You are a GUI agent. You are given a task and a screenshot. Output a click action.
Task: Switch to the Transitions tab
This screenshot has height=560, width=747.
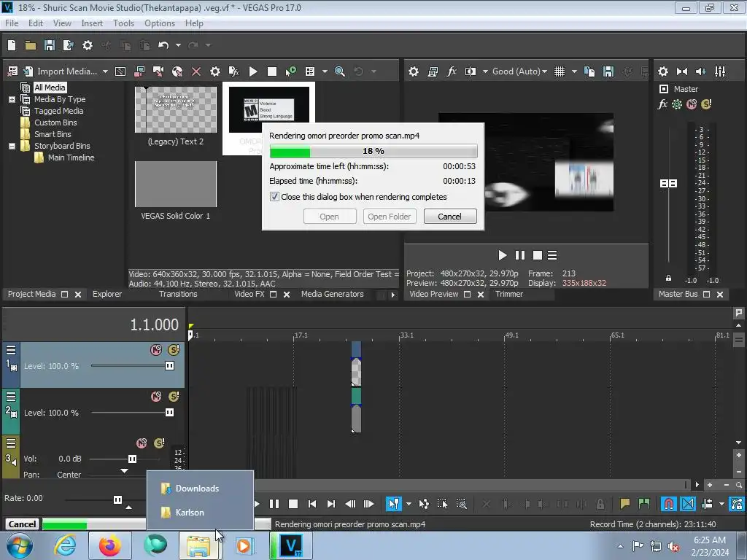pyautogui.click(x=178, y=295)
